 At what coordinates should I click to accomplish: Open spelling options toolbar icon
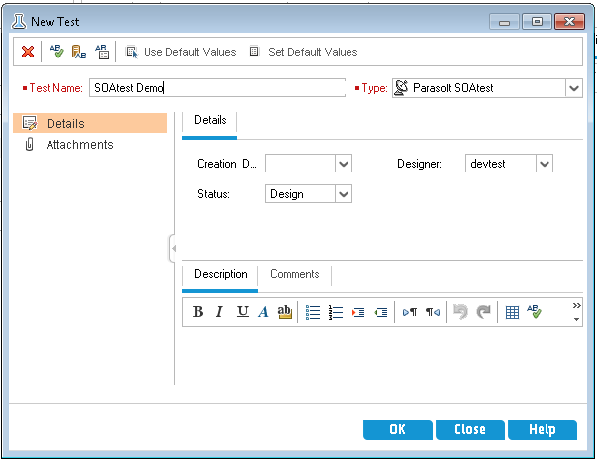(102, 52)
